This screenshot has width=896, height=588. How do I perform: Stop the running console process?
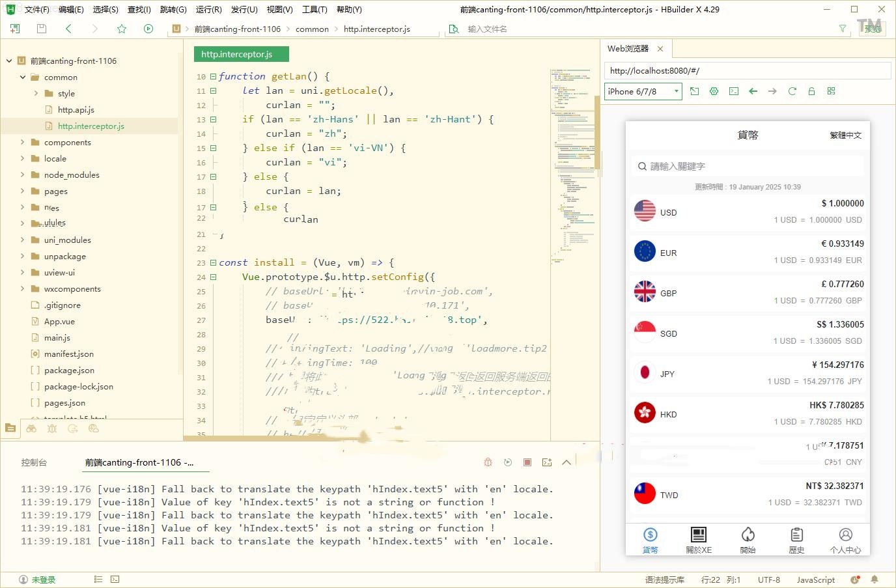tap(527, 462)
